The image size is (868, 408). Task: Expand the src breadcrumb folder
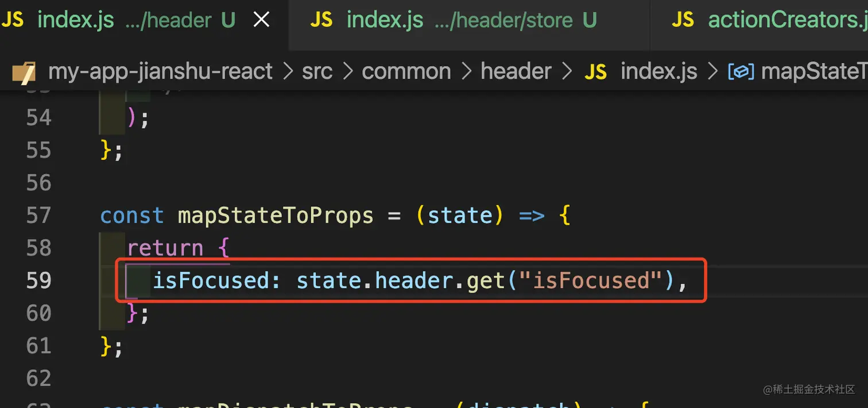[317, 72]
